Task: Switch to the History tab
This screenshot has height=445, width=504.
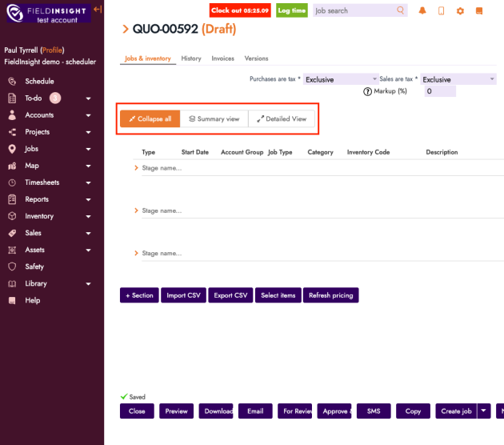Action: point(191,58)
